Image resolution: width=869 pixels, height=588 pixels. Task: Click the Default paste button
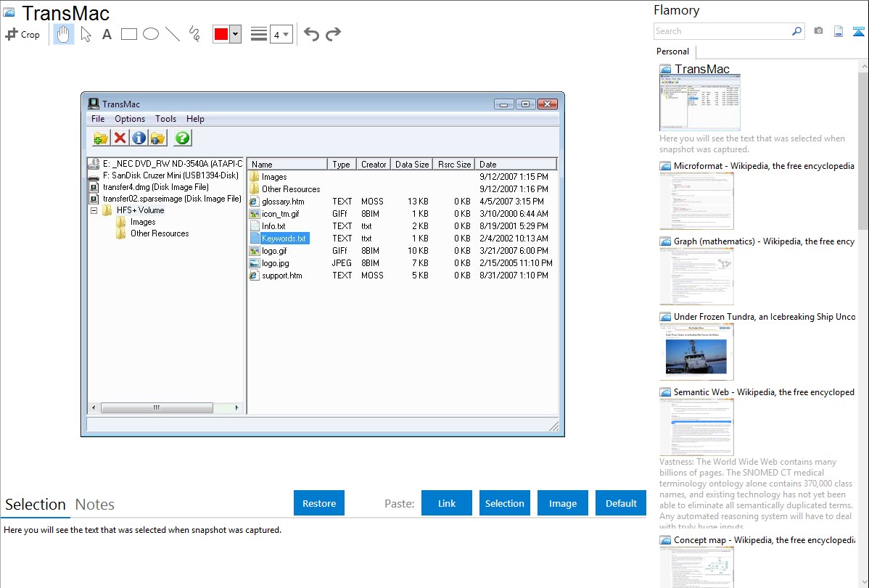pyautogui.click(x=621, y=503)
